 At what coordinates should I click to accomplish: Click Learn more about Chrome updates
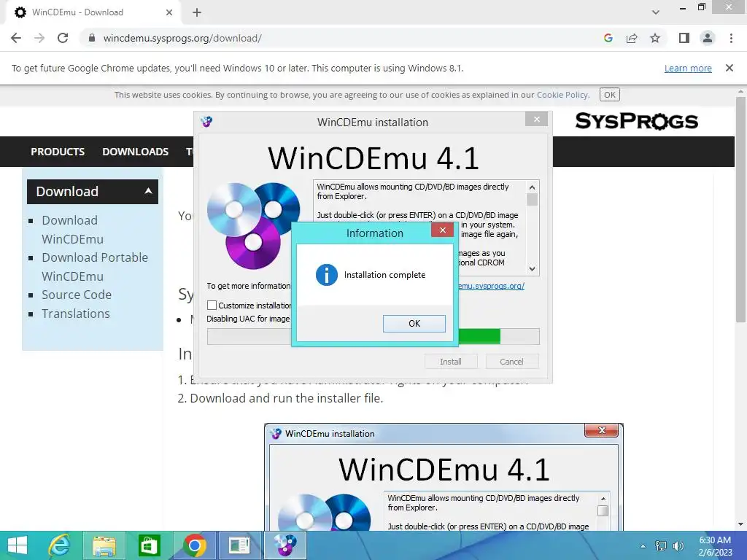click(688, 68)
